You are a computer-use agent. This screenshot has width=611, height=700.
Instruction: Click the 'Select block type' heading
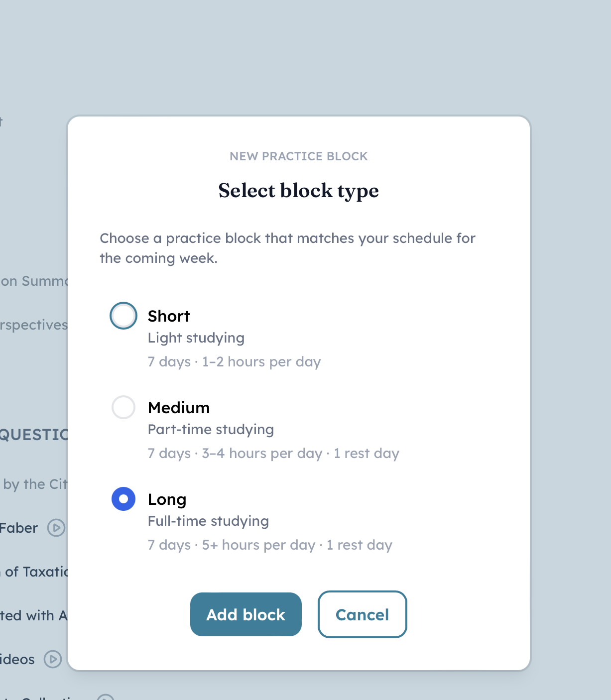298,191
